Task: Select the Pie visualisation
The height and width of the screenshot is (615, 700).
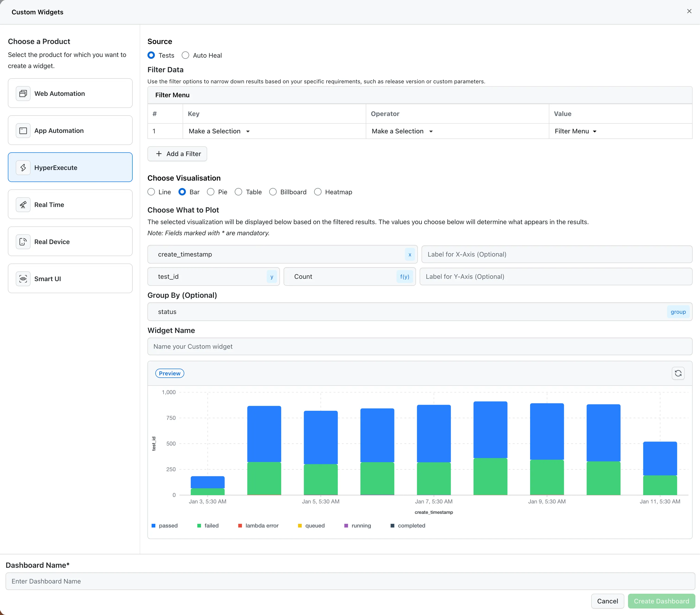Action: click(210, 192)
